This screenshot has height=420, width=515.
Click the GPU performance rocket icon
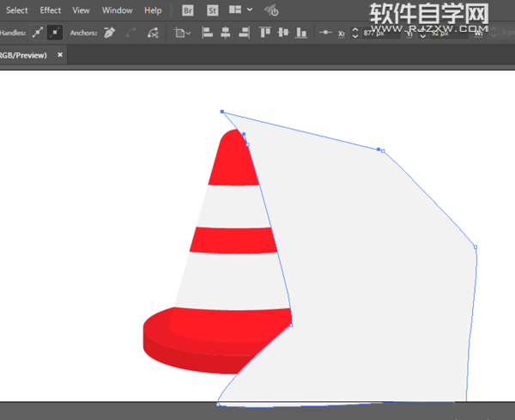pyautogui.click(x=271, y=10)
